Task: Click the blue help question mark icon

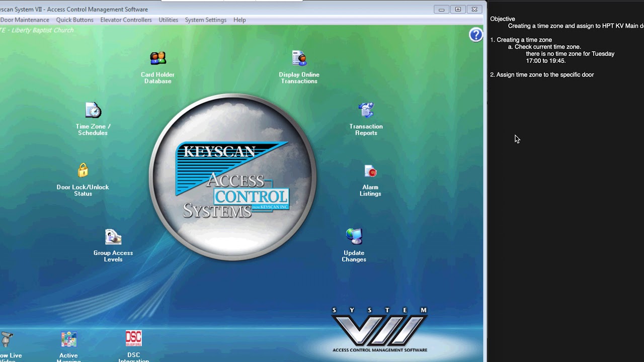Action: 476,35
